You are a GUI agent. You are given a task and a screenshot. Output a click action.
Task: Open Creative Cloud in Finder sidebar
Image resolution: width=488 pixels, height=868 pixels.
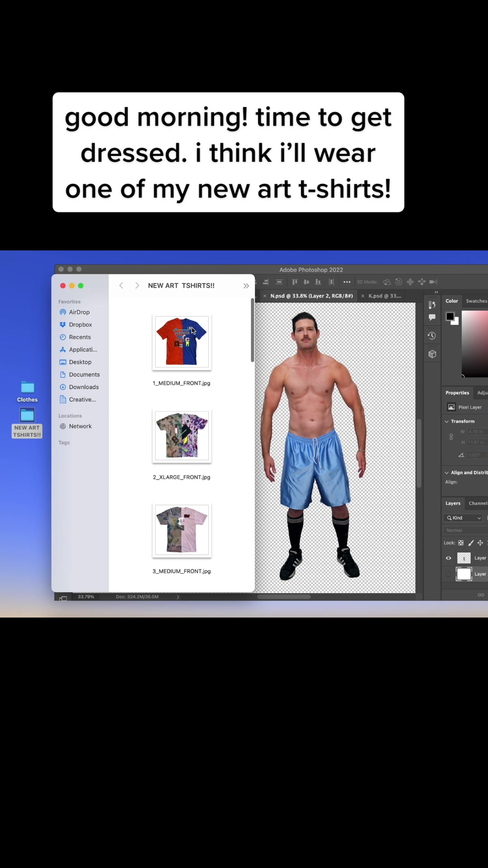pyautogui.click(x=82, y=400)
